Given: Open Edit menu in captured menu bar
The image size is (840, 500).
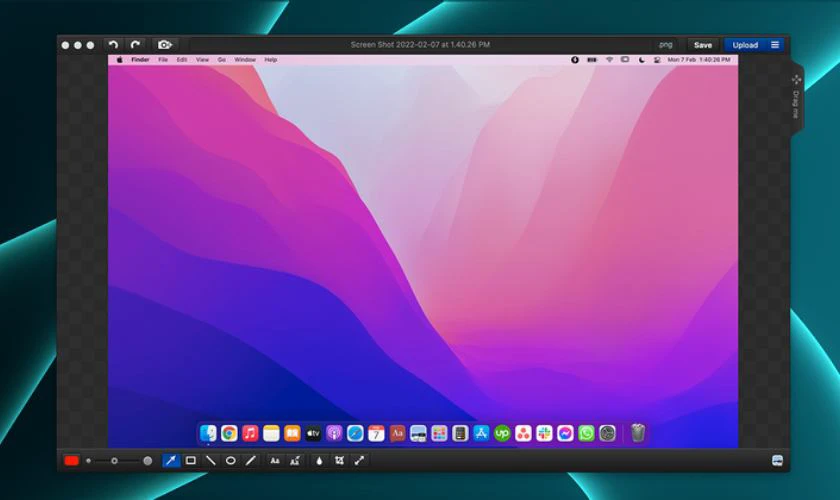Looking at the screenshot, I should 182,60.
